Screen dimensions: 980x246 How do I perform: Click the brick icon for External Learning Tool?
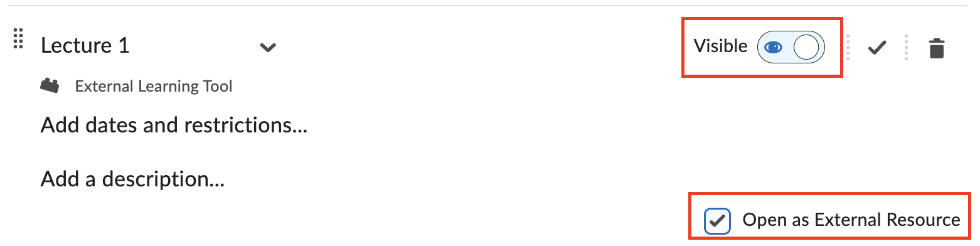50,86
